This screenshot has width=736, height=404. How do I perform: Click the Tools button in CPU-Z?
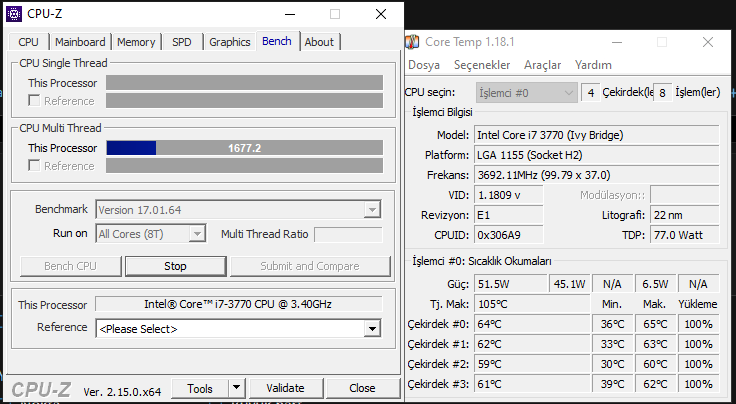click(x=200, y=389)
